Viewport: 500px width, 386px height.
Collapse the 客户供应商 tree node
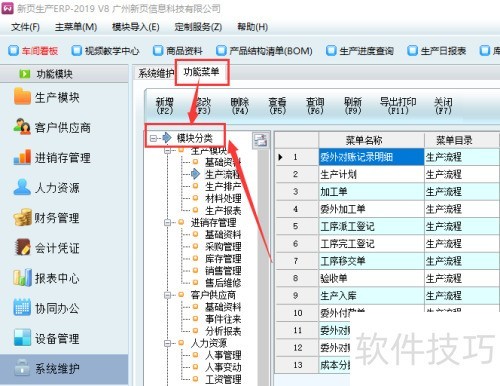tap(168, 295)
